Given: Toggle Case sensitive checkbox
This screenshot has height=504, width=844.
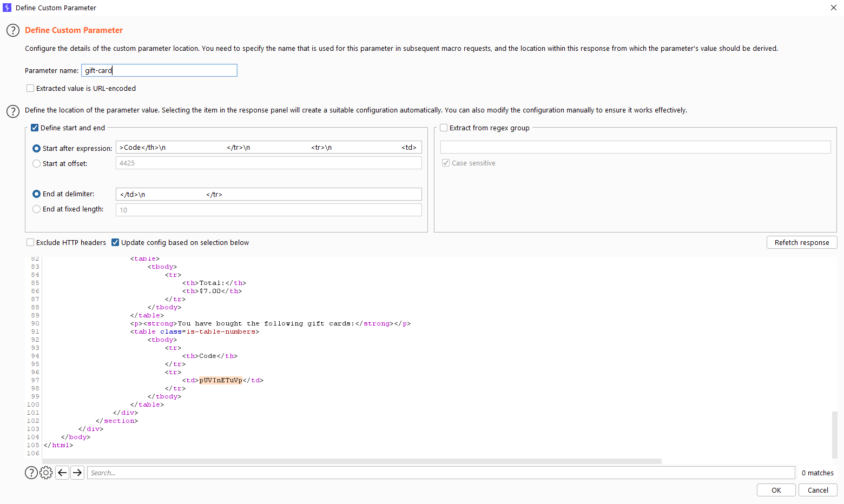Looking at the screenshot, I should [x=446, y=163].
